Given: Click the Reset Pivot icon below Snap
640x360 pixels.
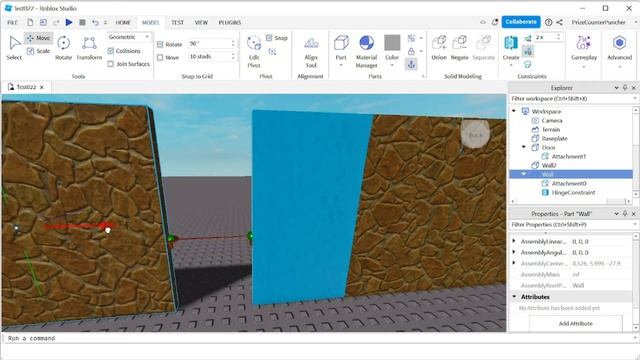Looking at the screenshot, I should (x=272, y=51).
